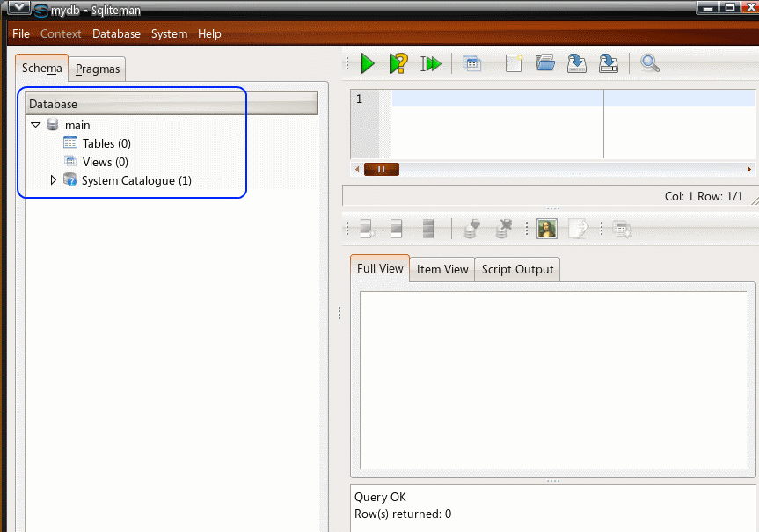Click the Database column header
Image resolution: width=759 pixels, height=532 pixels.
(172, 104)
